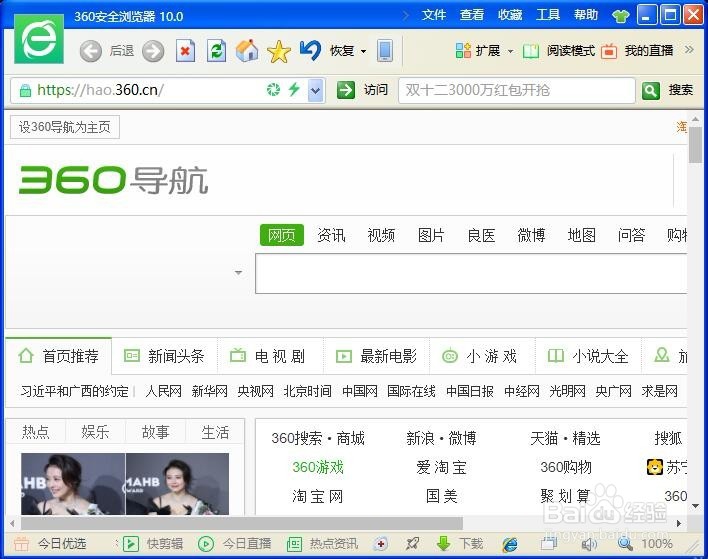The width and height of the screenshot is (708, 559).
Task: Click the Internet Explorer mode icon
Action: click(x=510, y=544)
